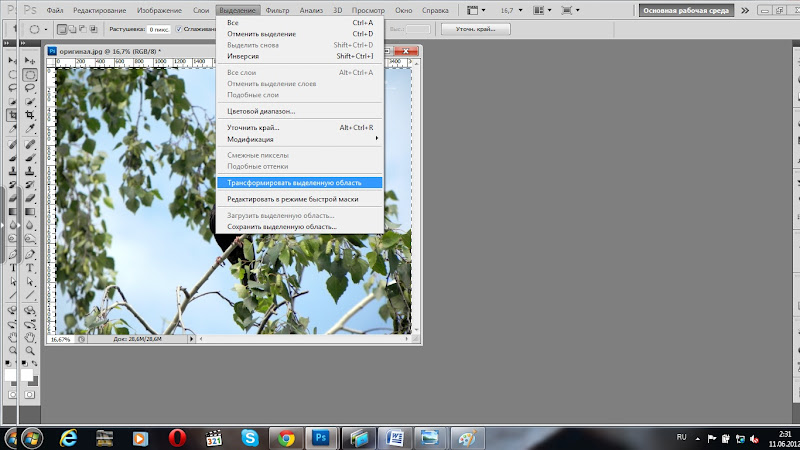The height and width of the screenshot is (450, 800).
Task: Pick the Quick Selection tool in right tool column
Action: 30,102
